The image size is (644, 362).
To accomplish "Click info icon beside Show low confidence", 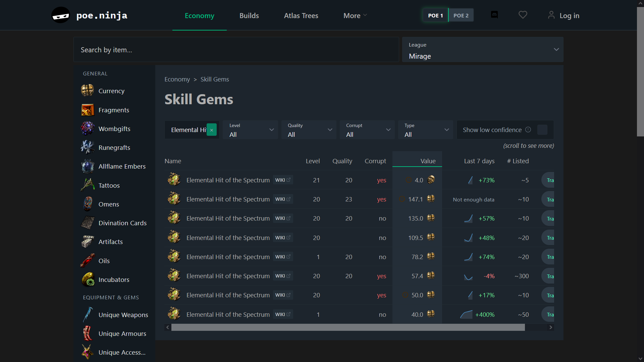I will 528,130.
